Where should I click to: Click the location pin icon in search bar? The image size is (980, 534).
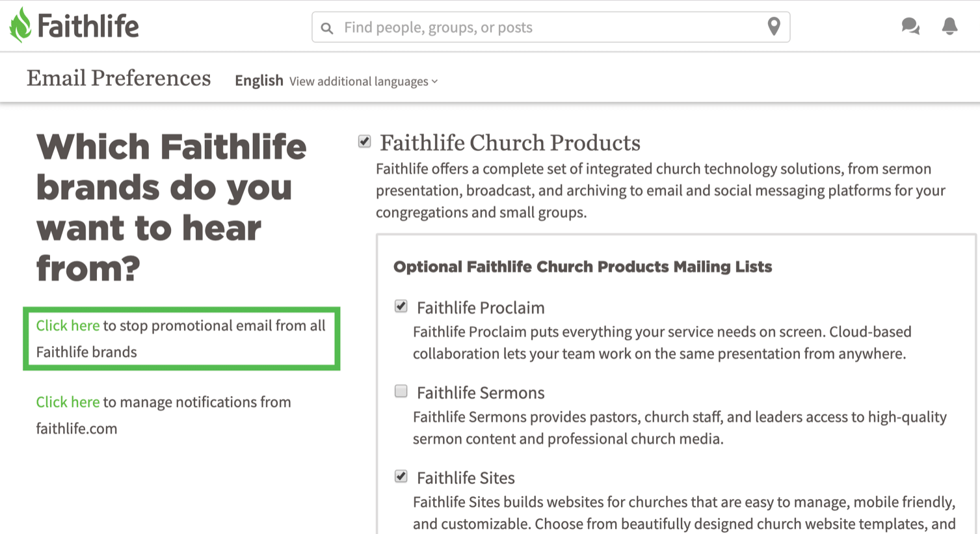[x=774, y=27]
